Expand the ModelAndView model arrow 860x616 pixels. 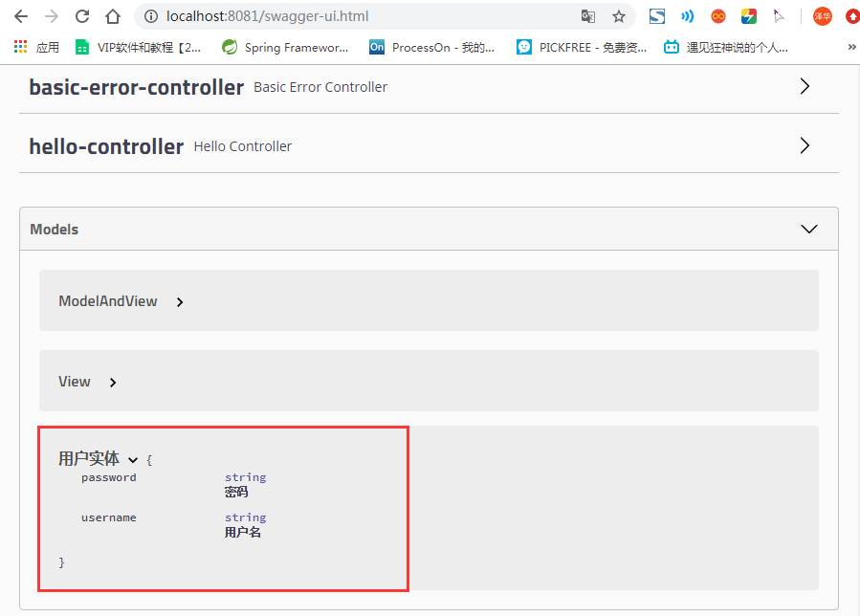coord(180,301)
